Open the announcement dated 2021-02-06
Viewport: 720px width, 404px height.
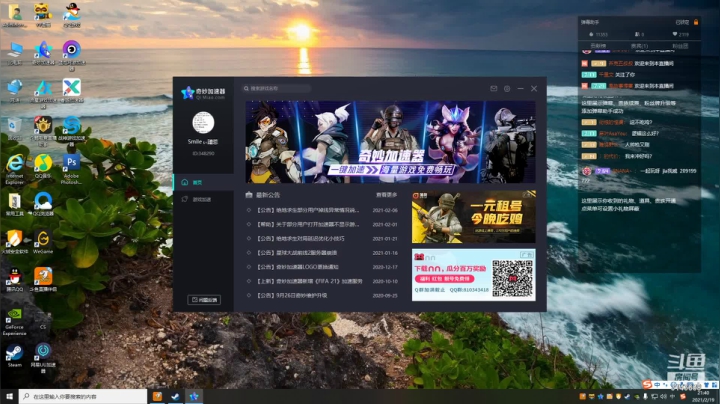321,210
